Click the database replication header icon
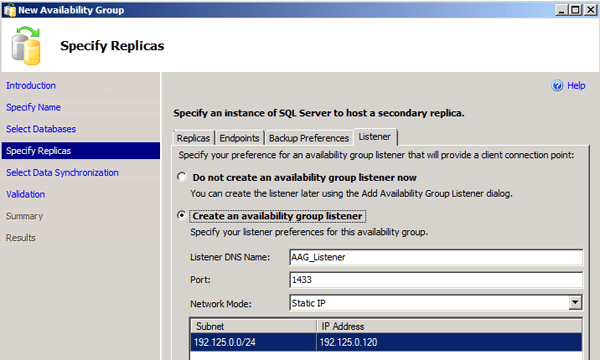Image resolution: width=600 pixels, height=360 pixels. 26,46
